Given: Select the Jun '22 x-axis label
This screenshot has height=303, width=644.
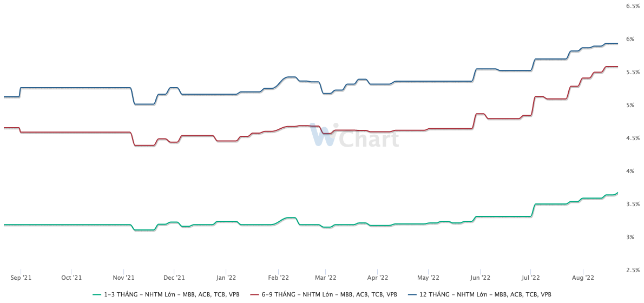Looking at the screenshot, I should click(x=479, y=278).
